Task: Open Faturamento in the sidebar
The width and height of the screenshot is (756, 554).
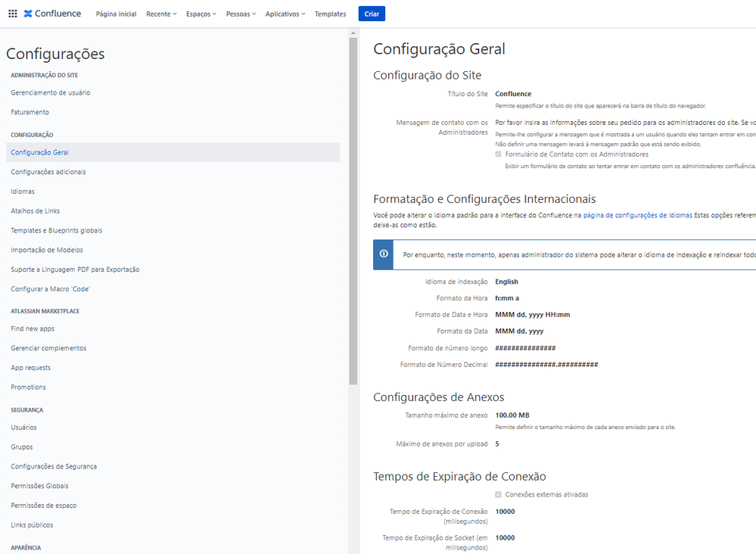Action: (30, 112)
